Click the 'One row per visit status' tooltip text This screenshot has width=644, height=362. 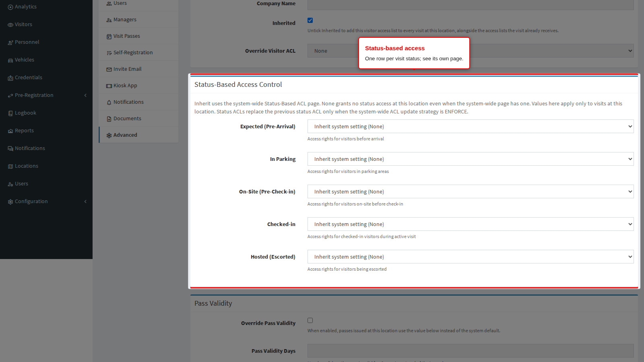(x=414, y=59)
